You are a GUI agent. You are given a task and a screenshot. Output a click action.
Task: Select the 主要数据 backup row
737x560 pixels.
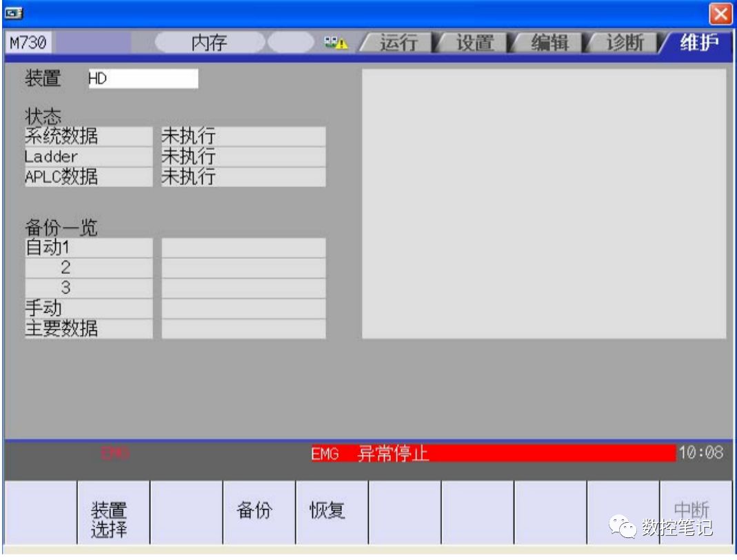click(88, 329)
